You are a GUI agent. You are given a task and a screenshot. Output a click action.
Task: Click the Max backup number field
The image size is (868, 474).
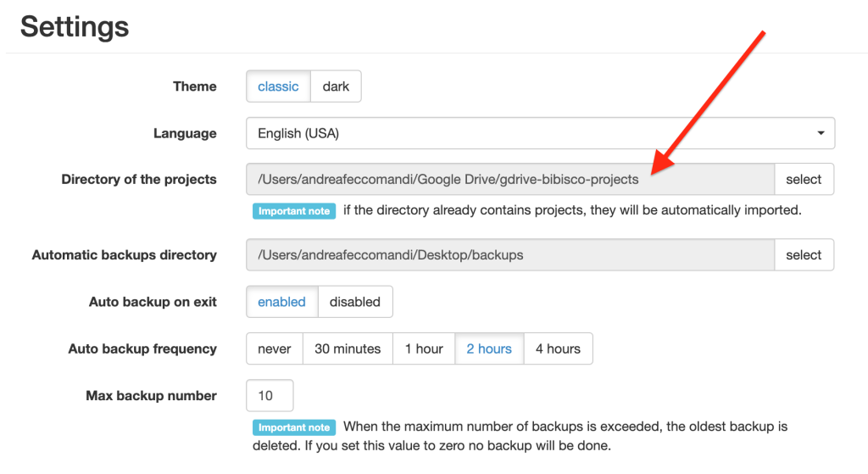point(270,395)
